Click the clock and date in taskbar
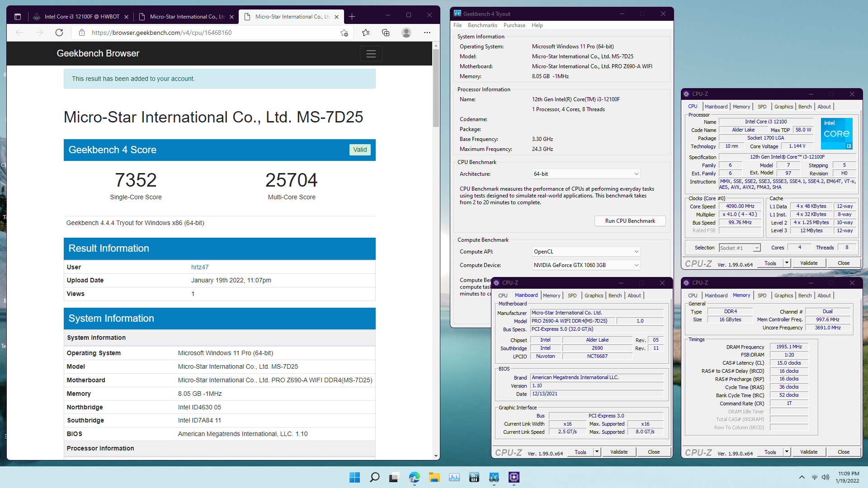Viewport: 868px width, 488px height. click(x=848, y=477)
